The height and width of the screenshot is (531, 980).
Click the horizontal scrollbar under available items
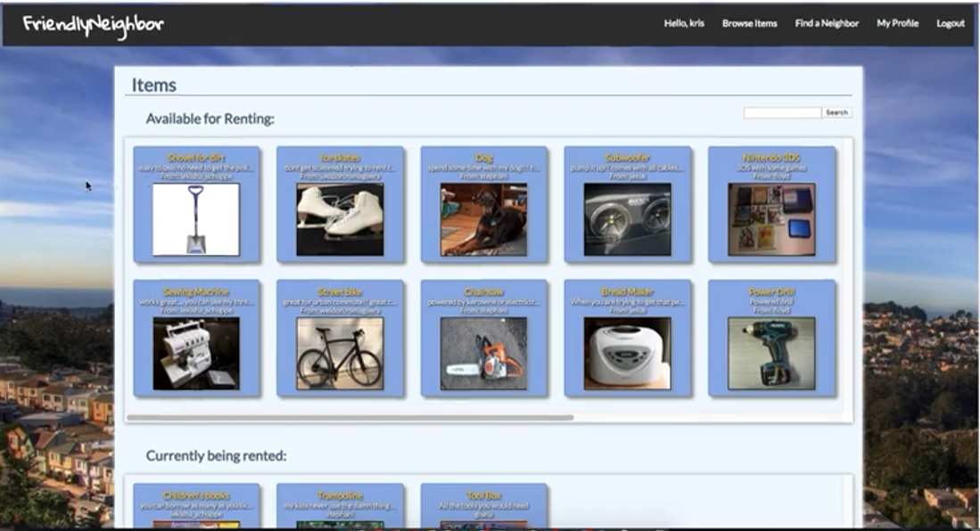[x=350, y=417]
